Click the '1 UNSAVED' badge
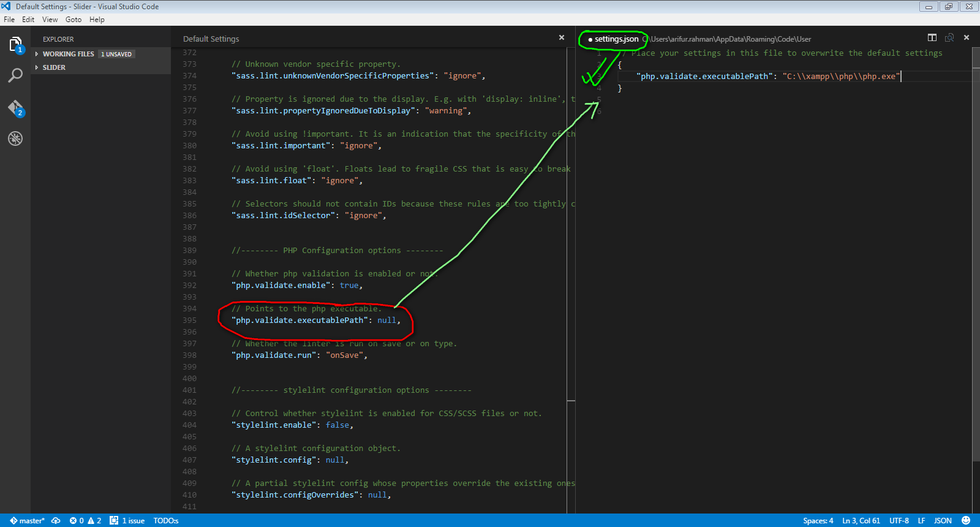 pos(116,55)
